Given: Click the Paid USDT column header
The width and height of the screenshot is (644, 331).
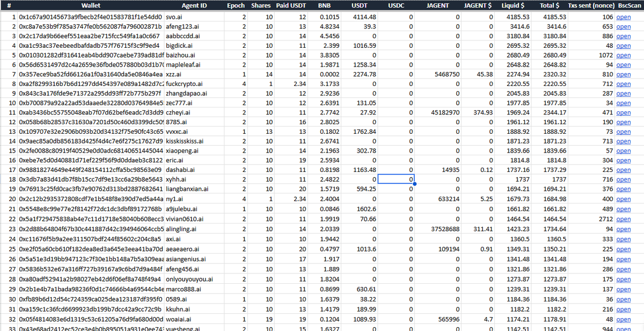Looking at the screenshot, I should click(x=290, y=5).
